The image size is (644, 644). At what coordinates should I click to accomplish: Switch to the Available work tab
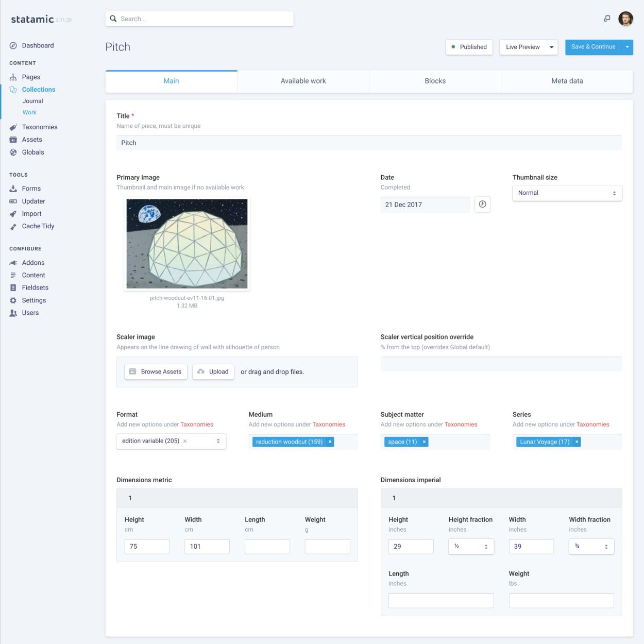303,81
